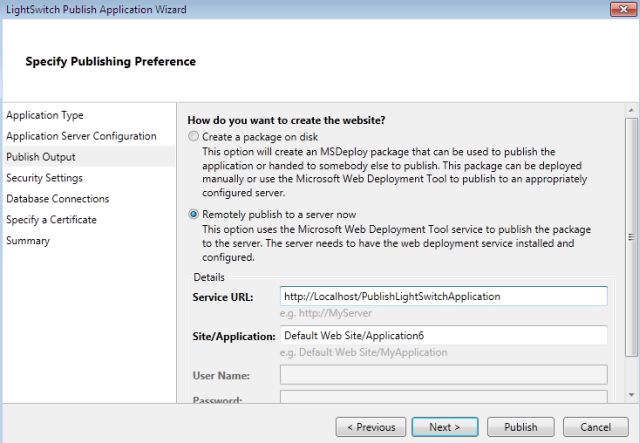
Task: Open Specify a Certificate step
Action: (51, 220)
